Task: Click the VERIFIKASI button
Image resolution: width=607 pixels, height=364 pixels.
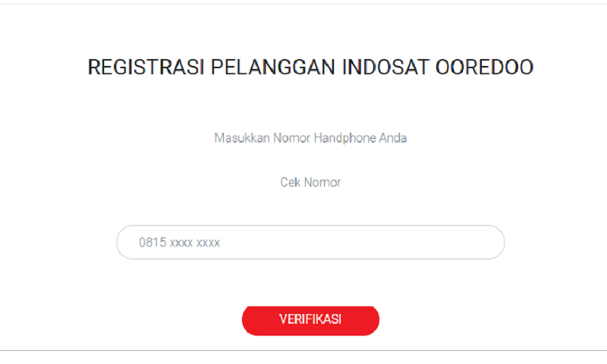Action: click(310, 320)
